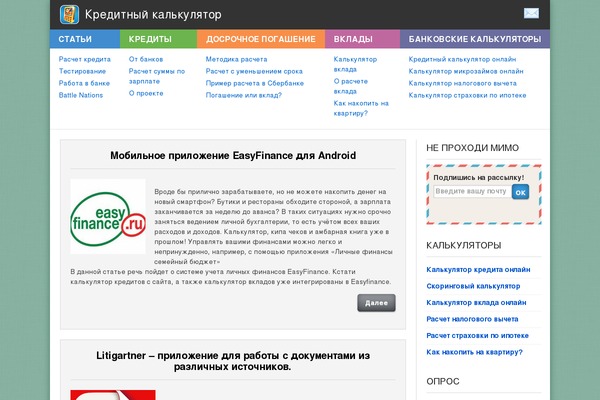Focus the Введите вашу почту email field
Viewport: 600px width, 400px height.
[x=472, y=191]
